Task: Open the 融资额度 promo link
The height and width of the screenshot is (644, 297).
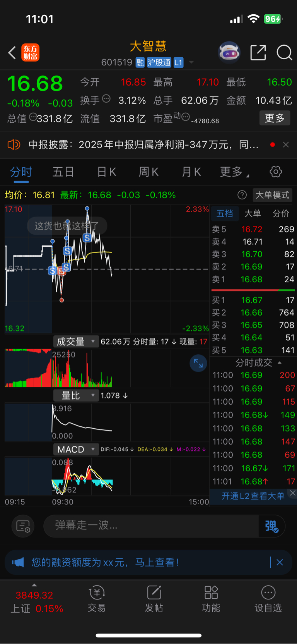Action: click(x=105, y=562)
